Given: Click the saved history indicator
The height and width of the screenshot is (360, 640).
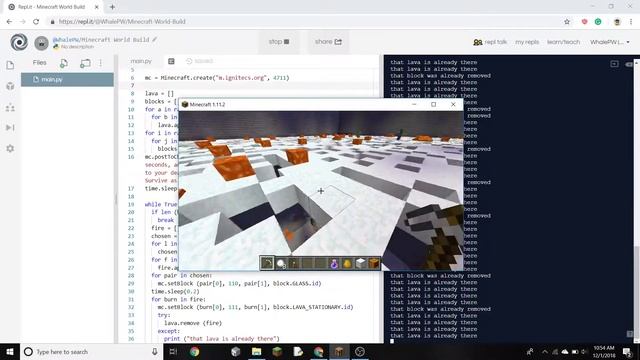Looking at the screenshot, I should pyautogui.click(x=200, y=61).
